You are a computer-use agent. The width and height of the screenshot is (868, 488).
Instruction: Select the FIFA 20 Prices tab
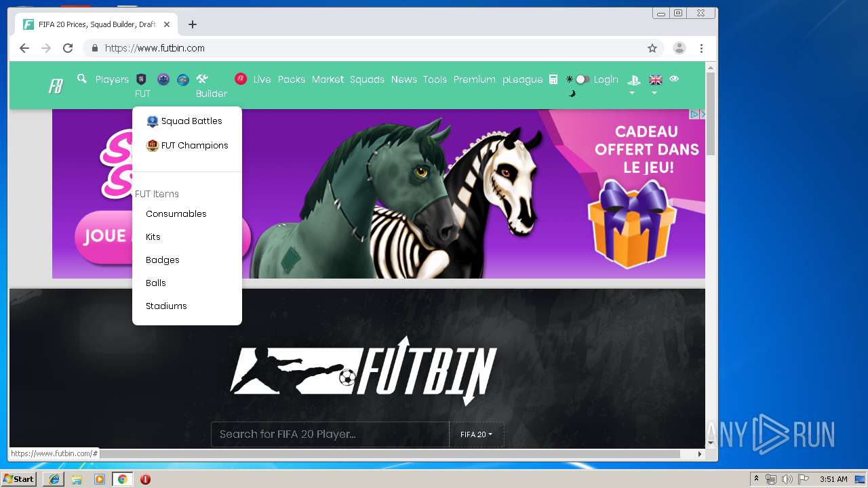tap(96, 24)
